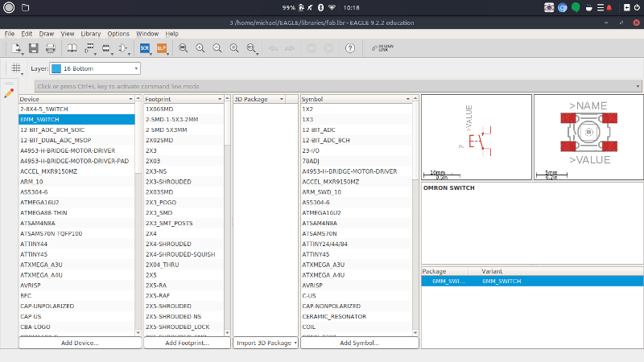This screenshot has height=362, width=644.
Task: Open the SCR icon's dropdown arrow
Action: [x=151, y=53]
